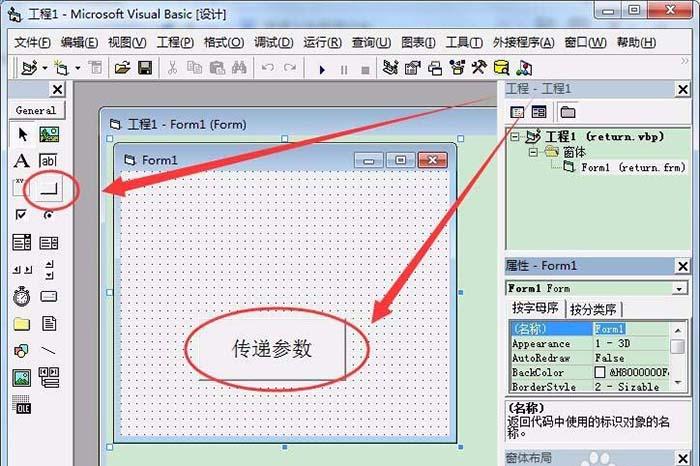Select the DirListBox folder control tool

click(21, 324)
